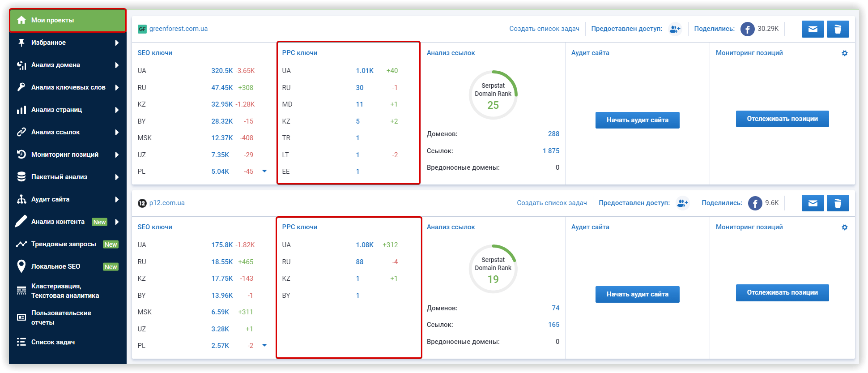Viewport: 868px width, 373px height.
Task: Click the Кластеризация table icon
Action: (x=21, y=291)
